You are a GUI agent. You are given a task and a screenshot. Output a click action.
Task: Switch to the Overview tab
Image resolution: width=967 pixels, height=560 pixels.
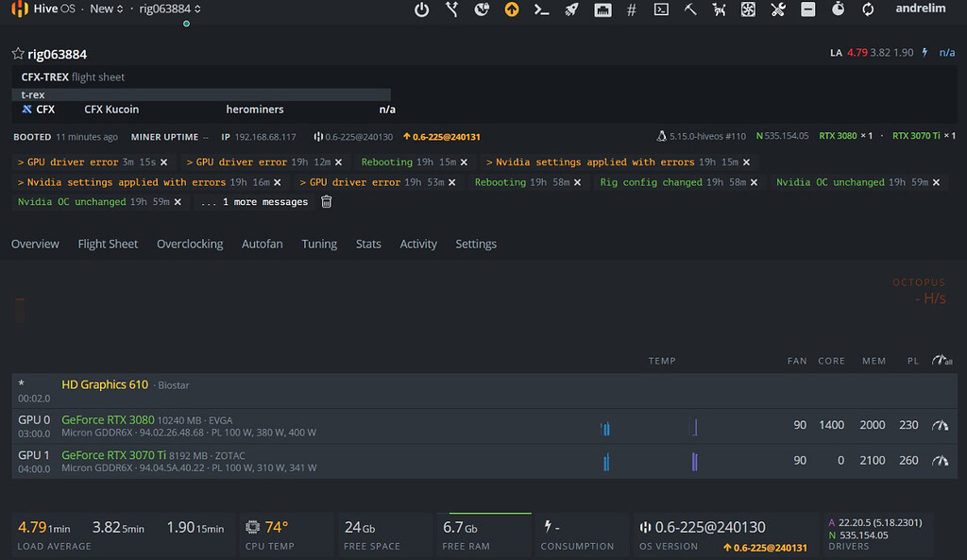(35, 244)
